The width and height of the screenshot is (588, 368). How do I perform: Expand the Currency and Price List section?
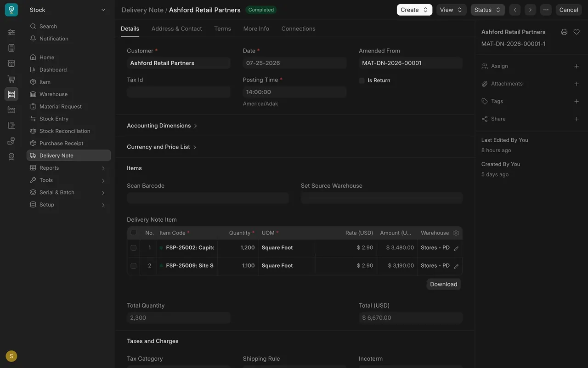[162, 147]
